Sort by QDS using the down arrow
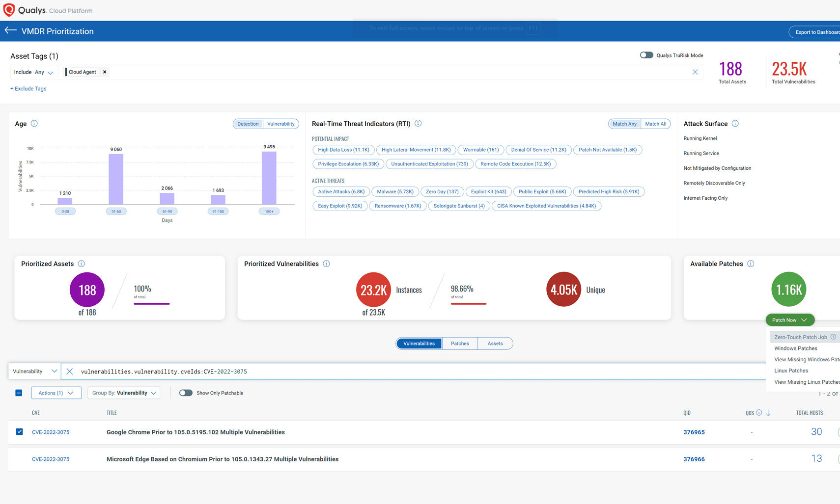Screen dimensions: 840x504 coord(768,413)
